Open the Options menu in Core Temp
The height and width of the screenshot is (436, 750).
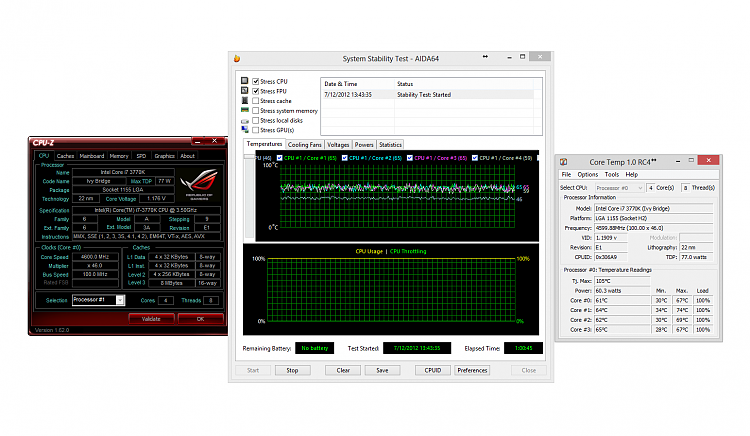click(587, 174)
